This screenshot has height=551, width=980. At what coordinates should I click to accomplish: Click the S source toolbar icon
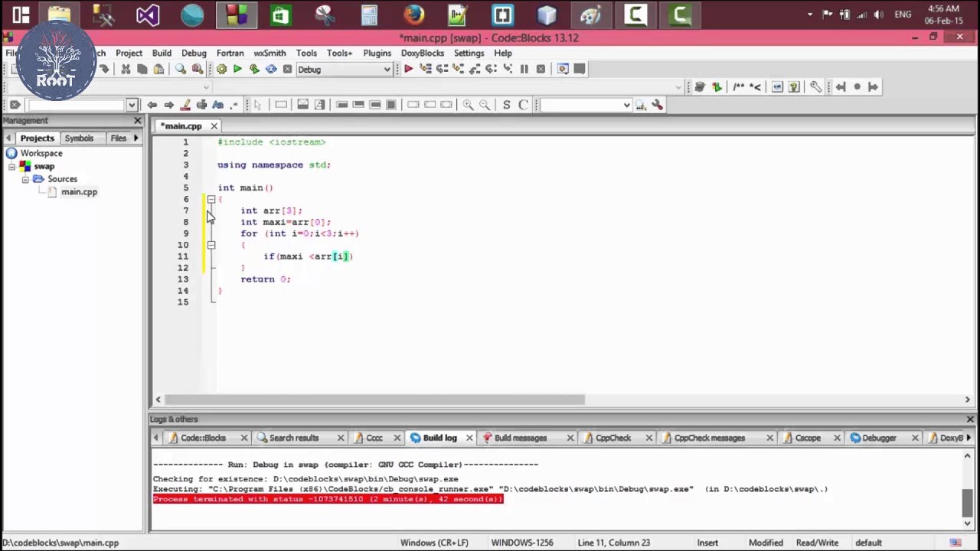coord(507,105)
